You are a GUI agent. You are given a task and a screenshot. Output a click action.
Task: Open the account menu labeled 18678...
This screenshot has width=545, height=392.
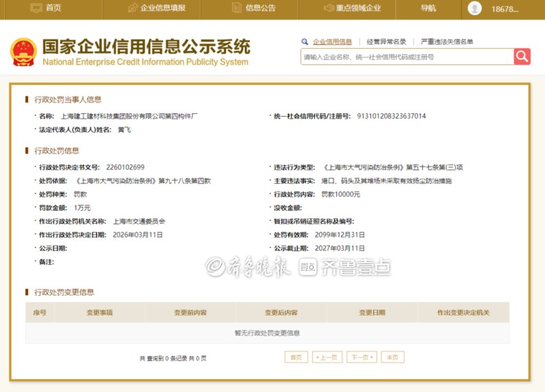pyautogui.click(x=504, y=8)
